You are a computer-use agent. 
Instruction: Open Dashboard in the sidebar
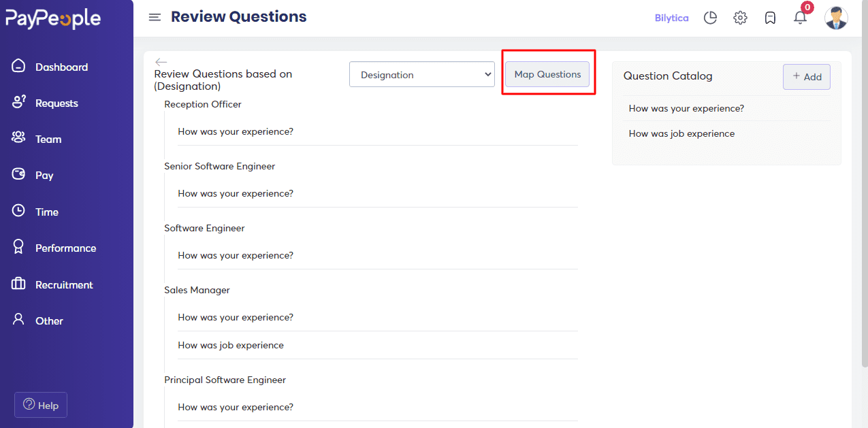pos(61,67)
